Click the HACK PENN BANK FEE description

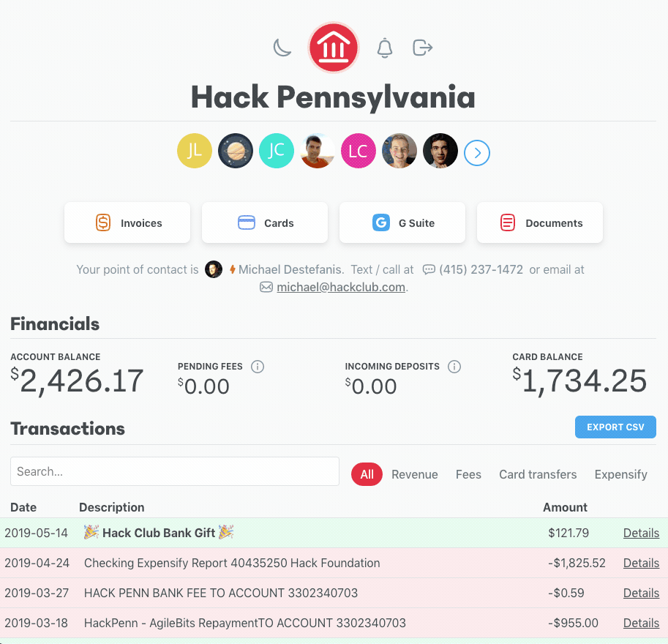point(221,593)
